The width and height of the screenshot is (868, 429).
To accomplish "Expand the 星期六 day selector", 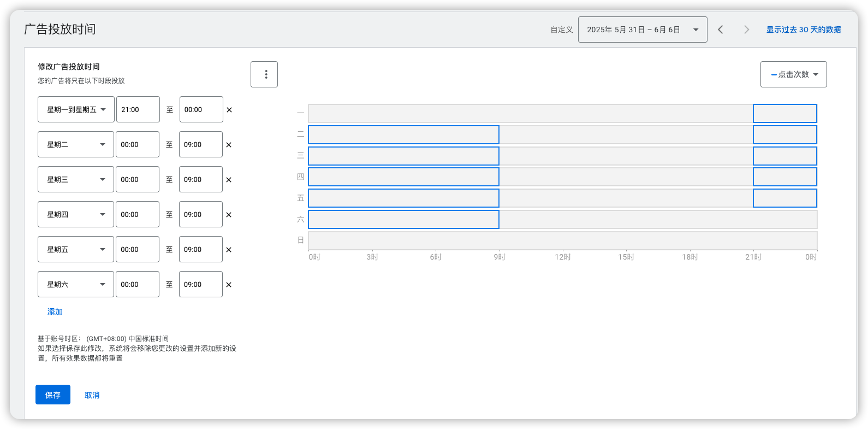I will click(x=76, y=284).
